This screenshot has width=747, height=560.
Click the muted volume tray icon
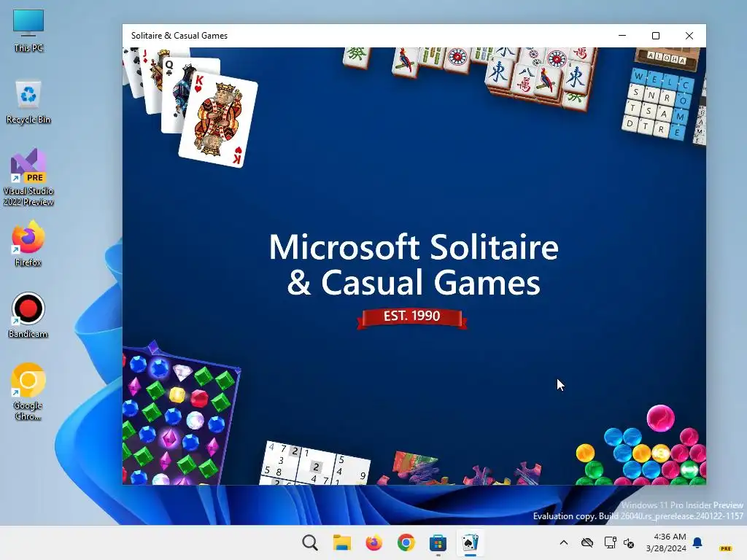point(629,542)
